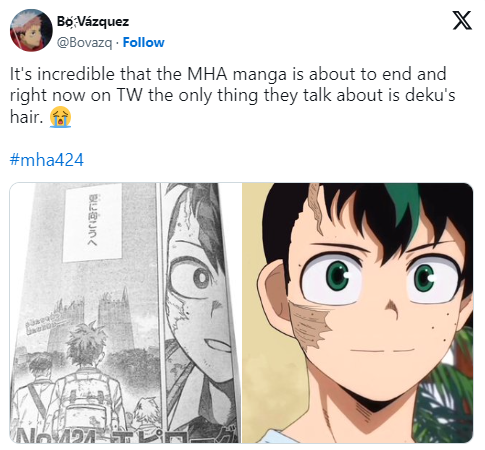This screenshot has height=450, width=485.
Task: Click the No.424 chapter title in the manga
Action: click(x=126, y=434)
